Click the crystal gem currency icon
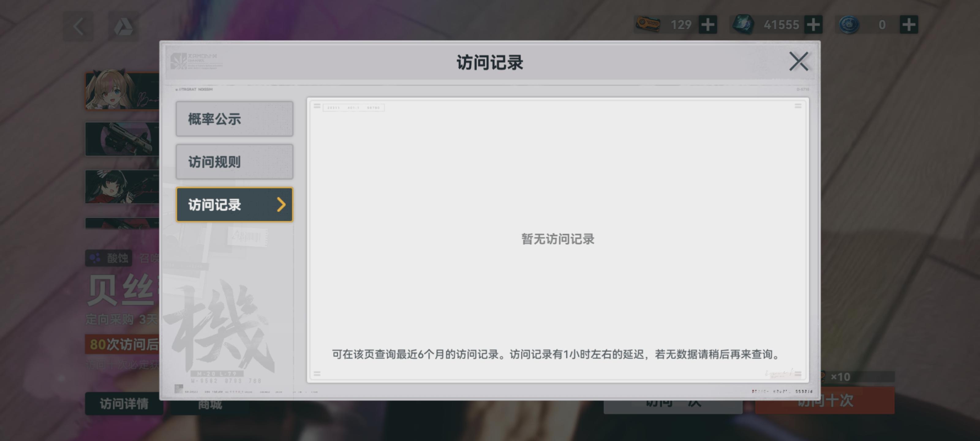Image resolution: width=980 pixels, height=441 pixels. pyautogui.click(x=743, y=24)
